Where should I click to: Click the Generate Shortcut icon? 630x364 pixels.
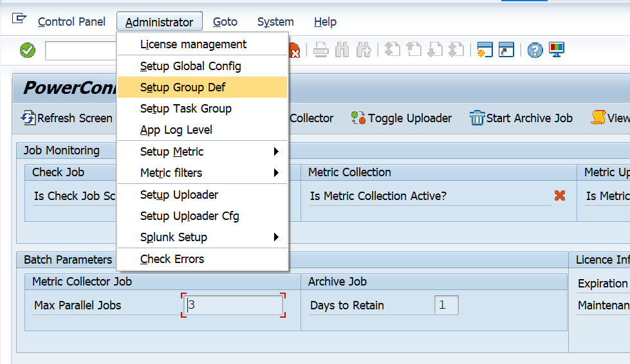click(506, 50)
